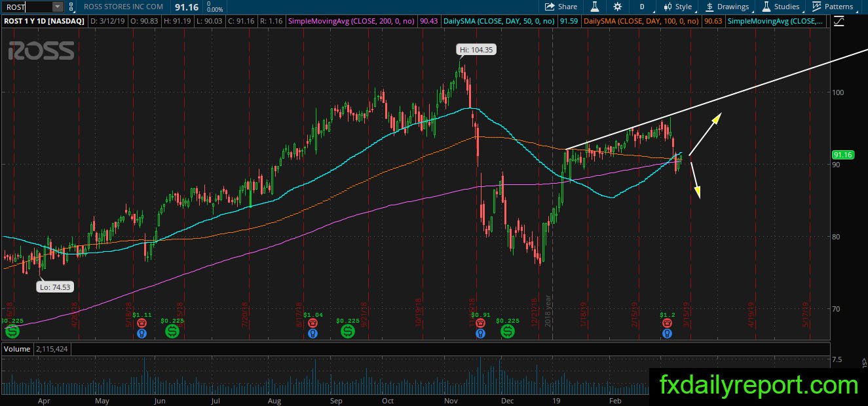Open the Drawings menu
This screenshot has height=406, width=868.
click(727, 7)
